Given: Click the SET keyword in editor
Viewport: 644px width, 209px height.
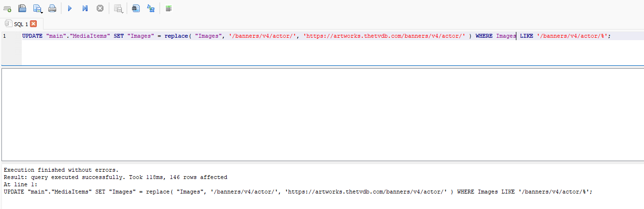Looking at the screenshot, I should click(x=119, y=36).
